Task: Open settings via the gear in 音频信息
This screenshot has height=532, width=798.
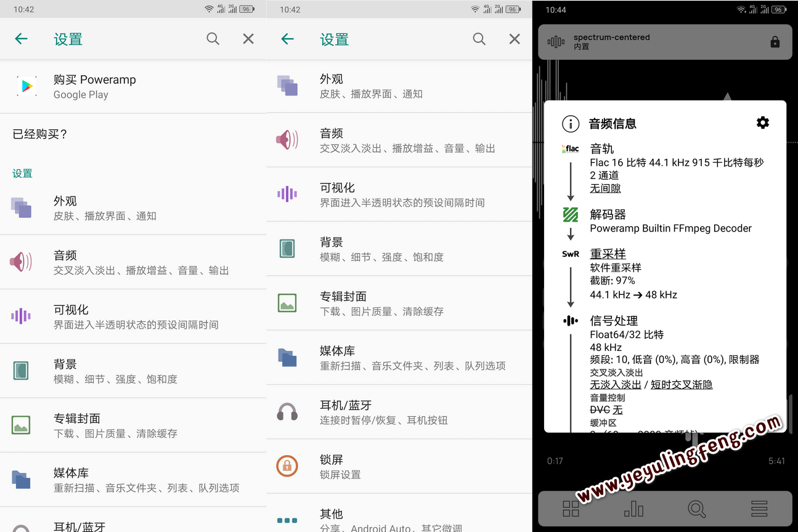Action: coord(763,123)
